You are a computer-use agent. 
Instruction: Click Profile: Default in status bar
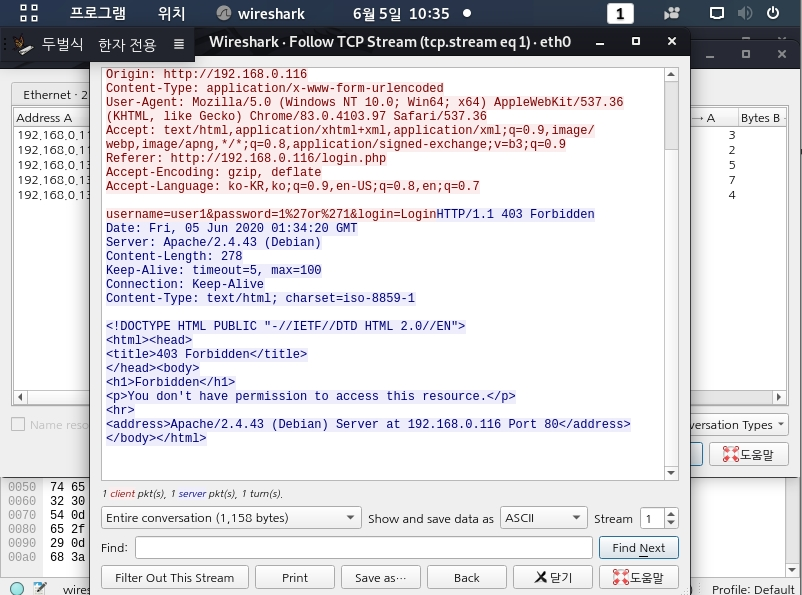point(752,589)
